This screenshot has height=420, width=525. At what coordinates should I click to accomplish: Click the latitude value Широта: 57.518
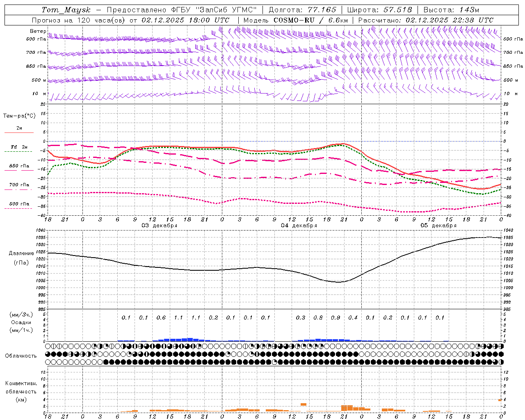(379, 10)
